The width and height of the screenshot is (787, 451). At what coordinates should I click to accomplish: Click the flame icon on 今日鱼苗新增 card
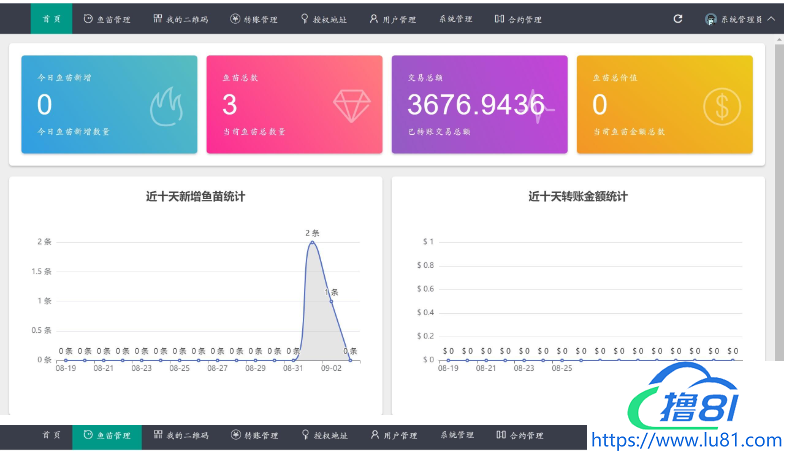click(167, 106)
